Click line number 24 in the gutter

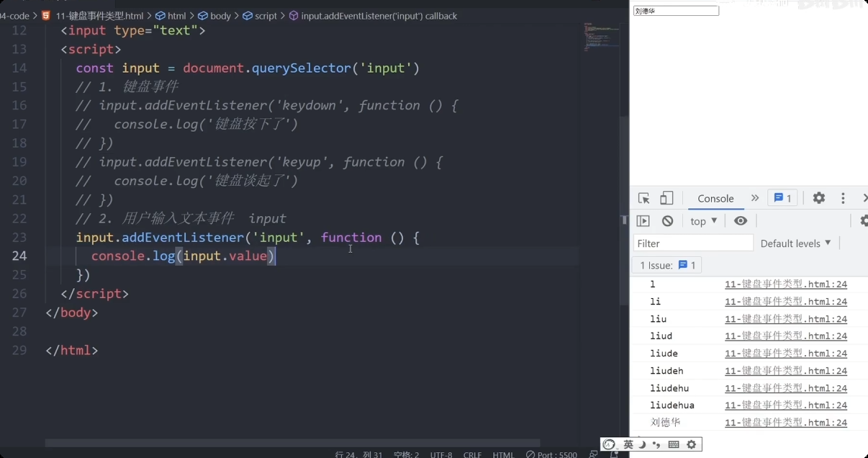click(19, 256)
